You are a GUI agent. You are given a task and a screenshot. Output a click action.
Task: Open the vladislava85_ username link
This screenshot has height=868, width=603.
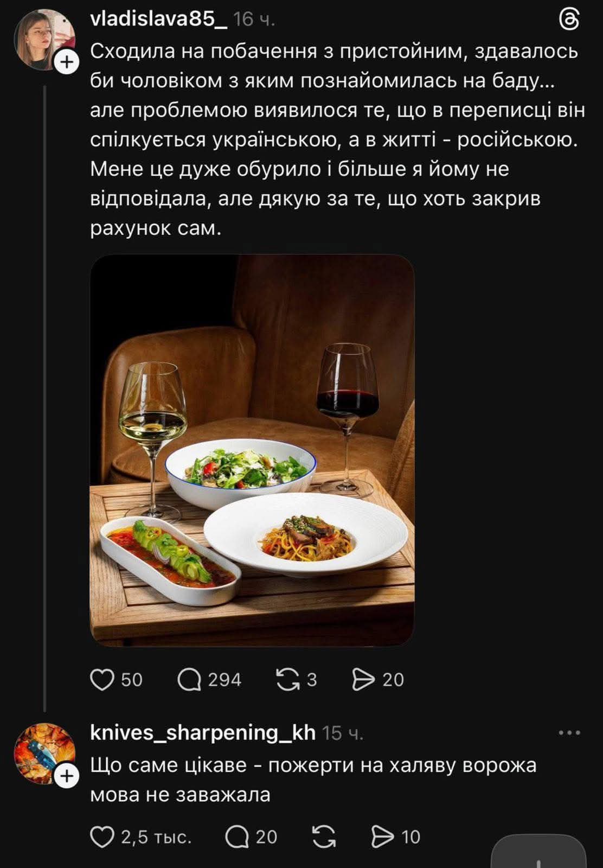pos(158,20)
